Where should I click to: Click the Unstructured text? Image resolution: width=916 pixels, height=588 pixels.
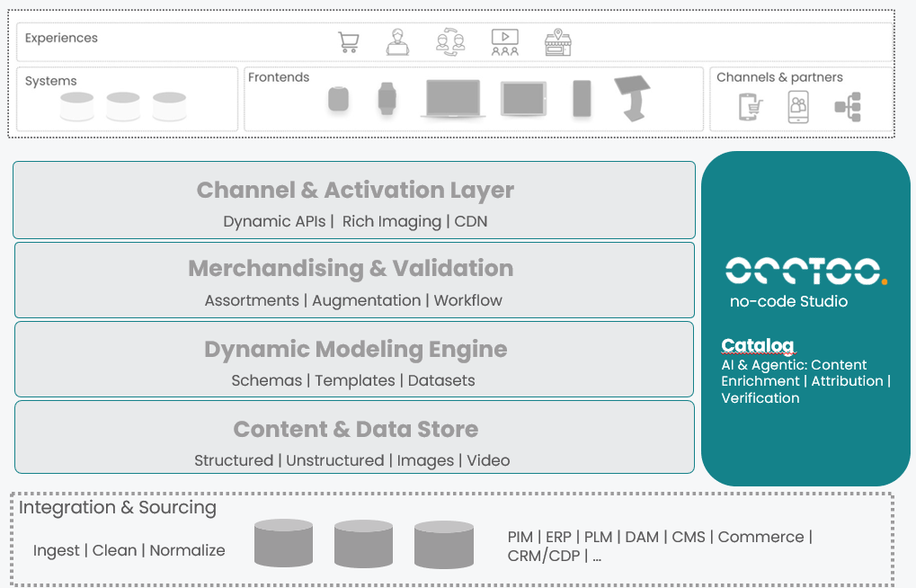coord(334,460)
